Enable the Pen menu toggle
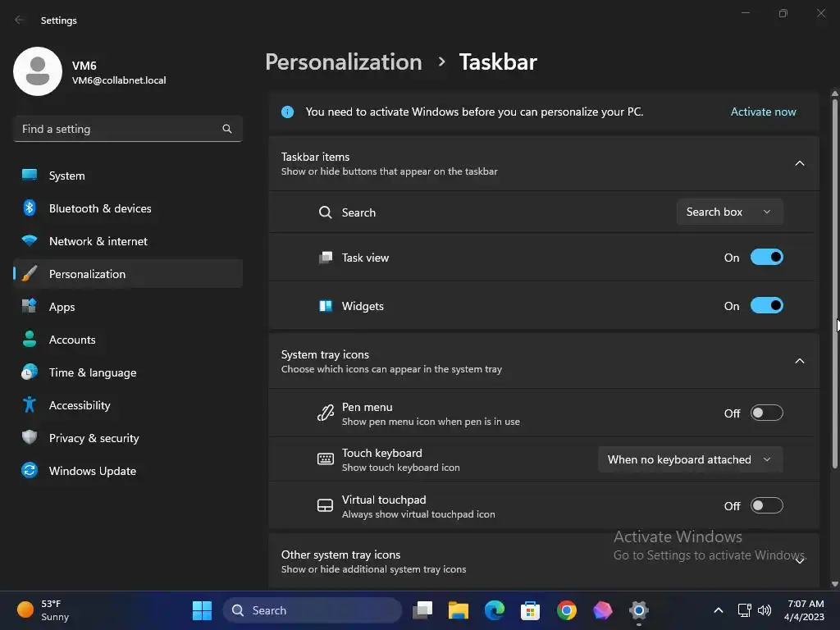This screenshot has height=630, width=840. [767, 413]
